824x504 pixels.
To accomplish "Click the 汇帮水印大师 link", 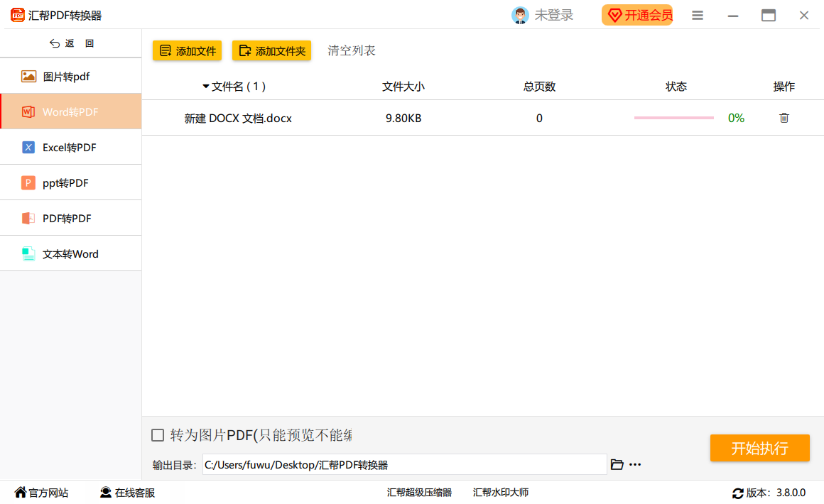I will pos(501,493).
